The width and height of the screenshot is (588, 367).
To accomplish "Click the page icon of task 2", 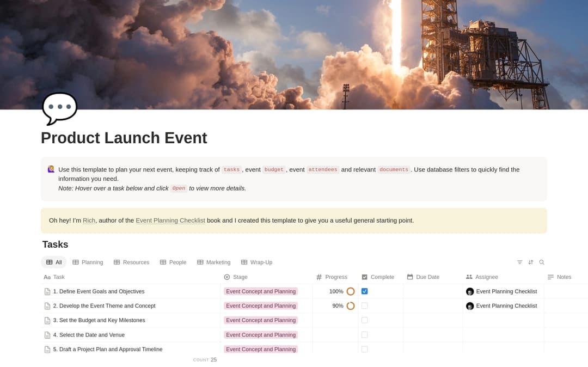I will (47, 306).
